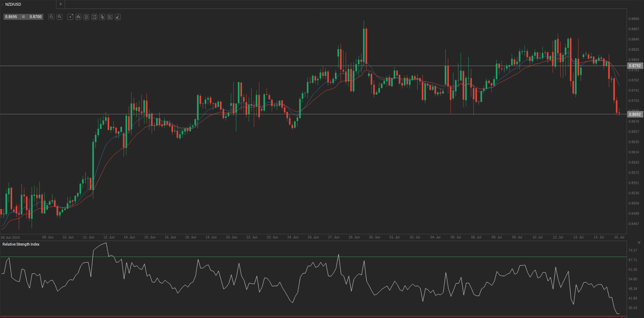
Task: Click the square between bid and ask
Action: pyautogui.click(x=23, y=17)
